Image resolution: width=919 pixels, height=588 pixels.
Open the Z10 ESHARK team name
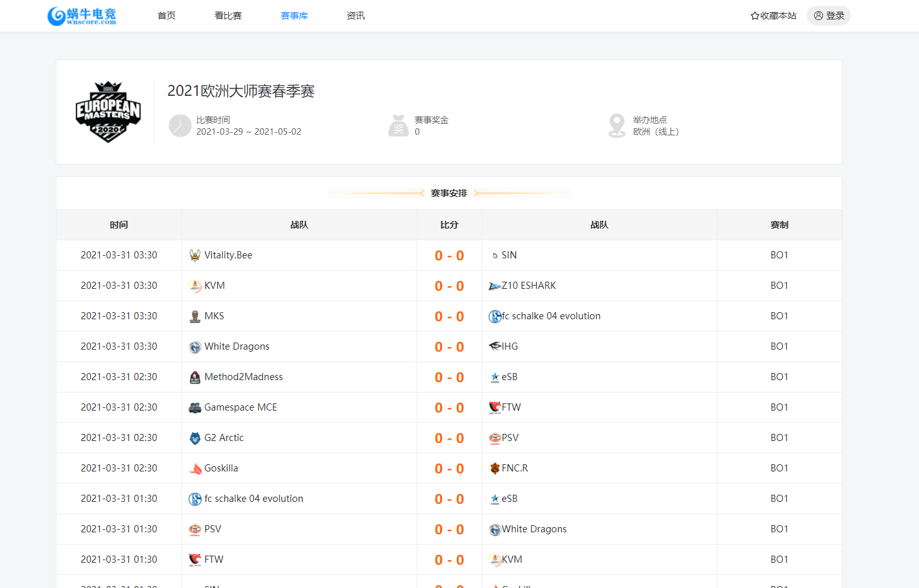(x=529, y=286)
